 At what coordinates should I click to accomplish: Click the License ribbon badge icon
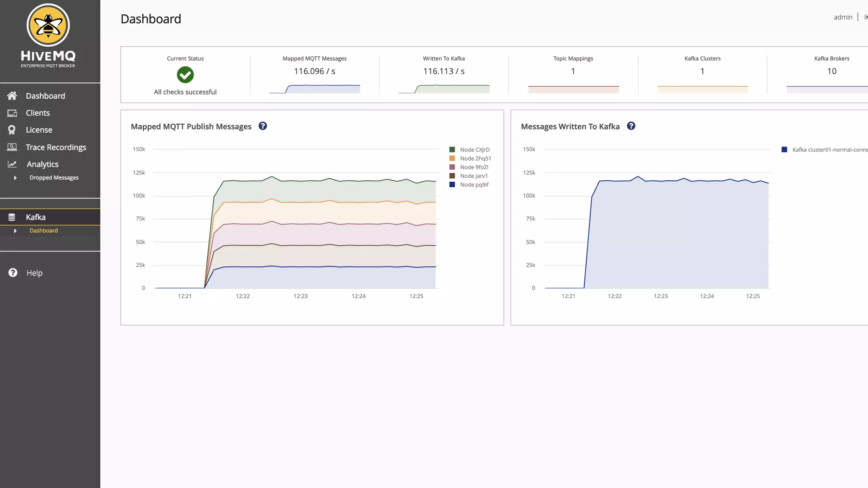point(12,130)
